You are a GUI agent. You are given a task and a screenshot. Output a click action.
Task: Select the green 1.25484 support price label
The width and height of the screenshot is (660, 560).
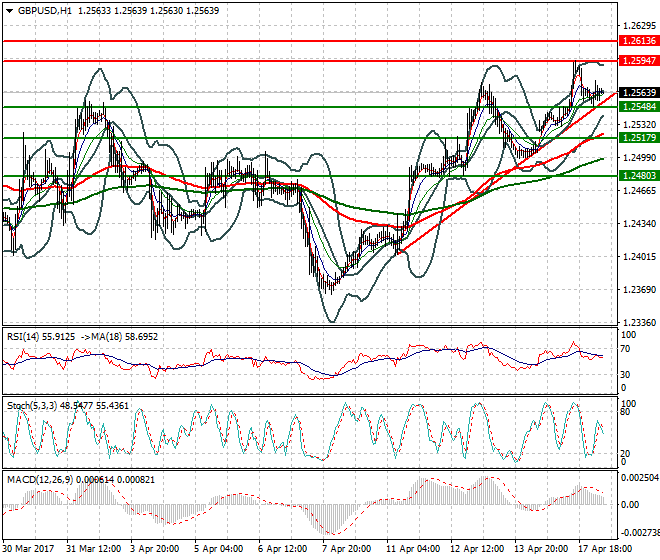point(639,107)
